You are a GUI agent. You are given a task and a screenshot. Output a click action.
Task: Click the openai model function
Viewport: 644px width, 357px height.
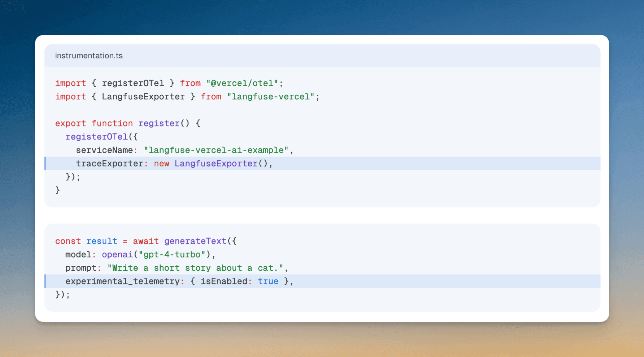click(117, 255)
